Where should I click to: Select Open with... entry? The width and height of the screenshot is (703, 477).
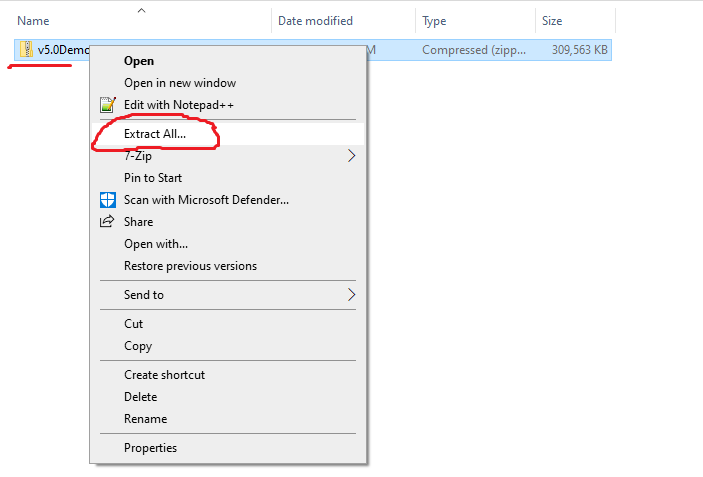click(228, 244)
